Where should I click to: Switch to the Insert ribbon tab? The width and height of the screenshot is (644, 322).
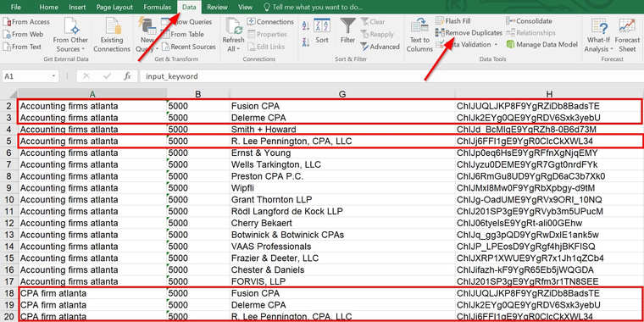(77, 7)
